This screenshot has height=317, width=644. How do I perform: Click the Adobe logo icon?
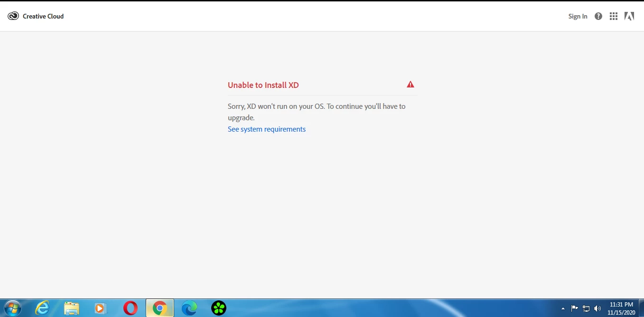pyautogui.click(x=629, y=16)
